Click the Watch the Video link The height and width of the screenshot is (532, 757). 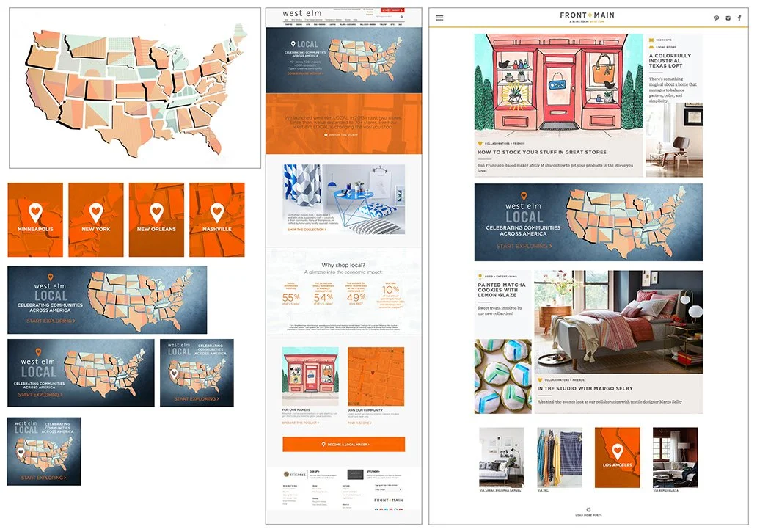pos(343,135)
